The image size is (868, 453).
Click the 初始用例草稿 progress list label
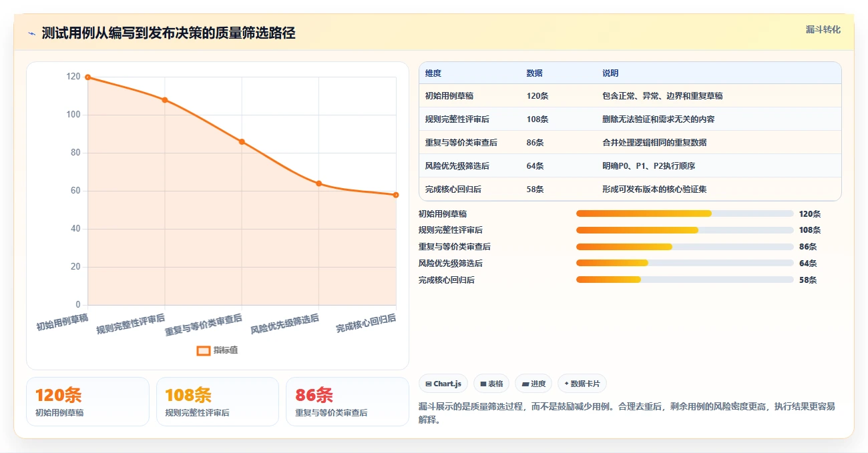click(x=443, y=213)
